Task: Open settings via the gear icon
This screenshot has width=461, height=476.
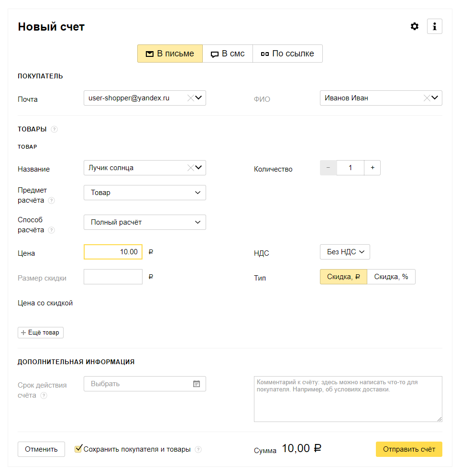Action: (x=414, y=26)
